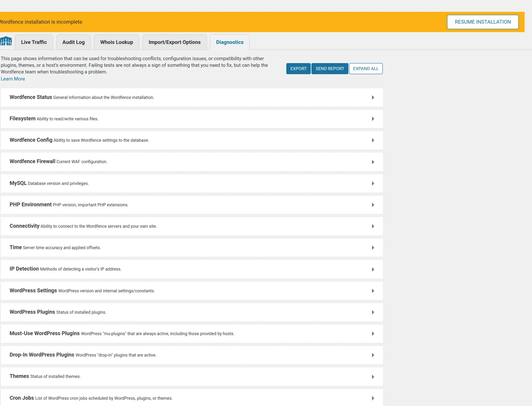This screenshot has height=406, width=532.
Task: Click the Send Report button
Action: (x=330, y=69)
